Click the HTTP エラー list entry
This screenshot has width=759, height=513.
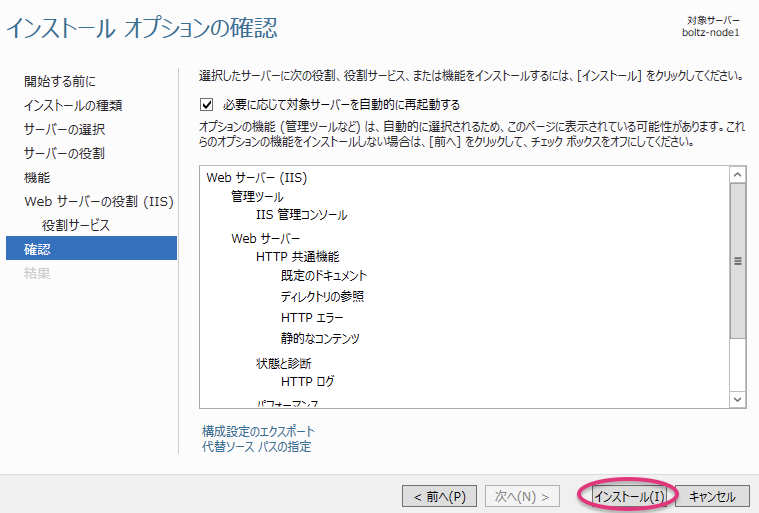point(312,317)
